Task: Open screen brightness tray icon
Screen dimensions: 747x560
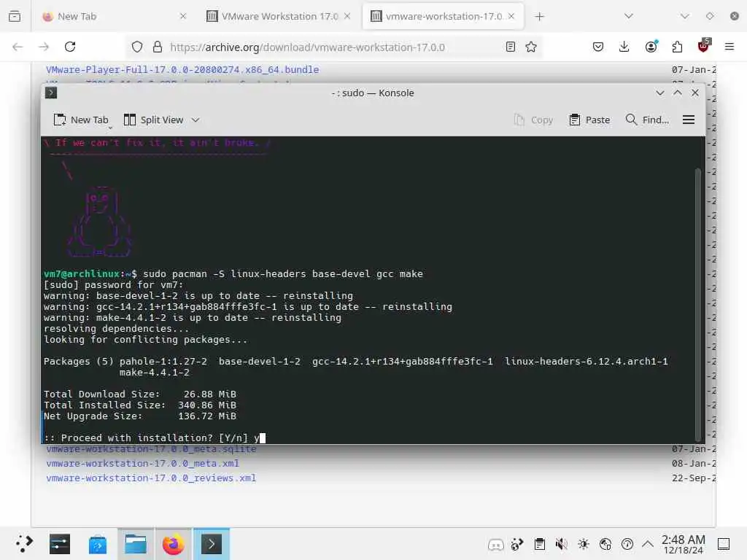Action: point(583,544)
